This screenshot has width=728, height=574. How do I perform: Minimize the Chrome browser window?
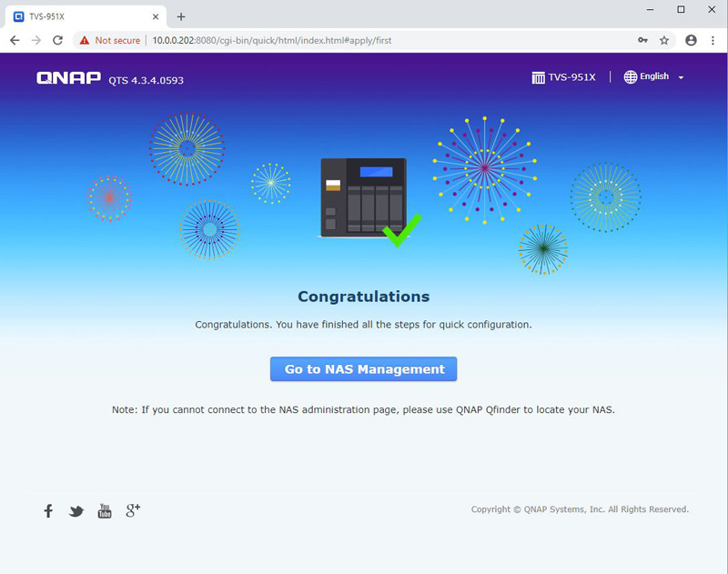pyautogui.click(x=650, y=9)
